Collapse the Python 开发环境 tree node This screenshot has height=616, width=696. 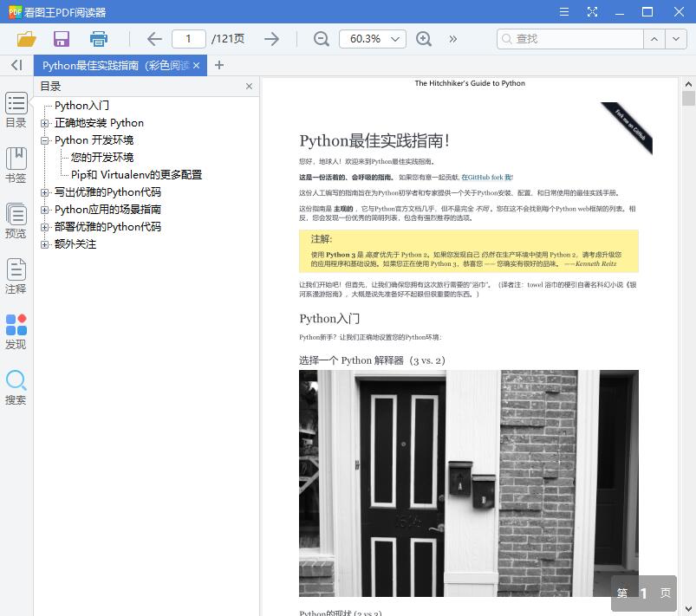click(x=43, y=139)
